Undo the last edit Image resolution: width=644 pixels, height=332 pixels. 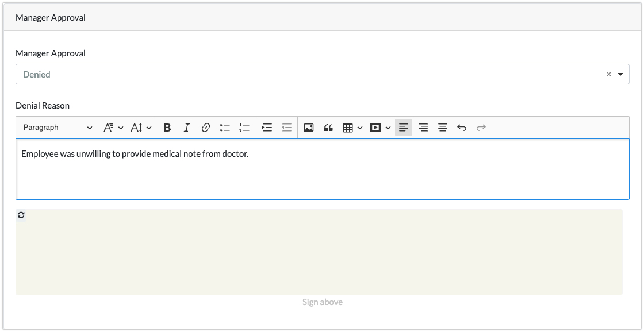462,128
